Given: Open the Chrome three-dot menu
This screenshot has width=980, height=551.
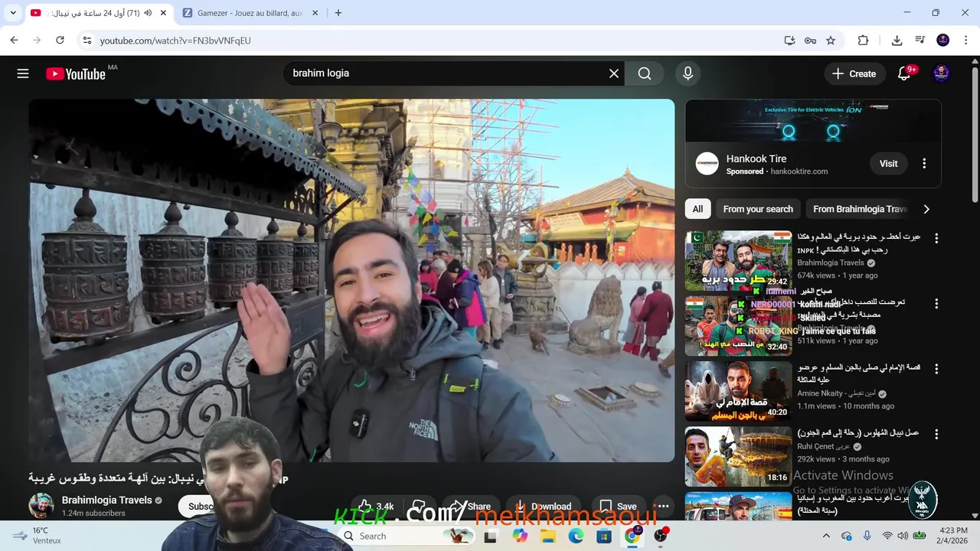Looking at the screenshot, I should click(965, 41).
